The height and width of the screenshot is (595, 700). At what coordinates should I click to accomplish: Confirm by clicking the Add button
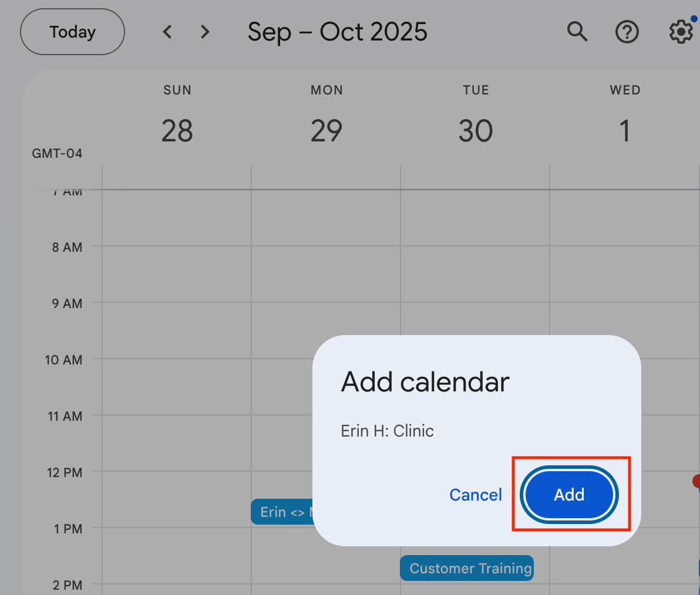pos(569,495)
